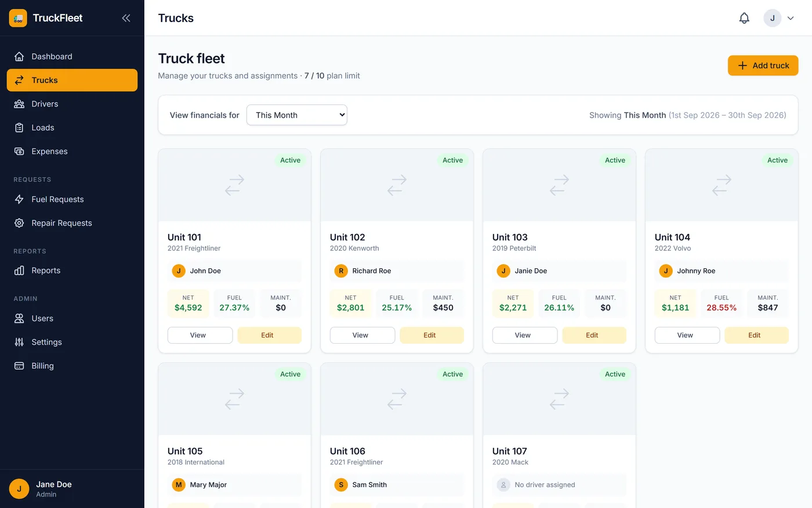The width and height of the screenshot is (812, 508).
Task: Go to Dashboard in the sidebar
Action: pos(72,56)
